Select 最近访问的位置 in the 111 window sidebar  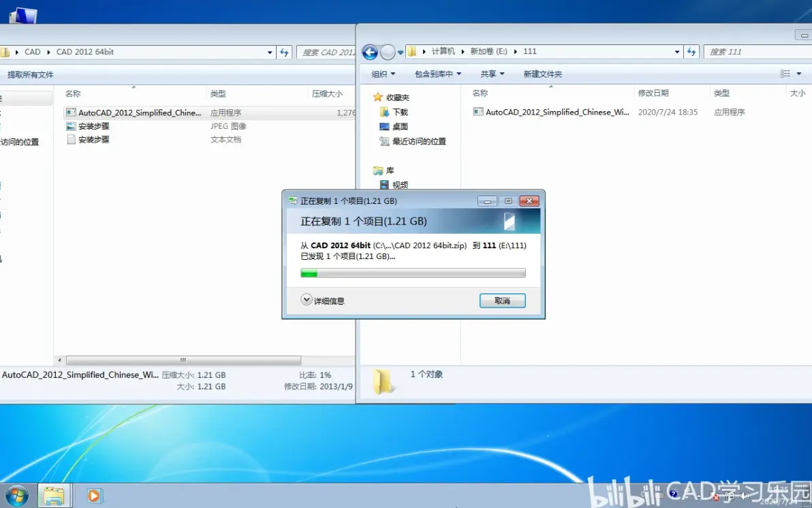(419, 141)
